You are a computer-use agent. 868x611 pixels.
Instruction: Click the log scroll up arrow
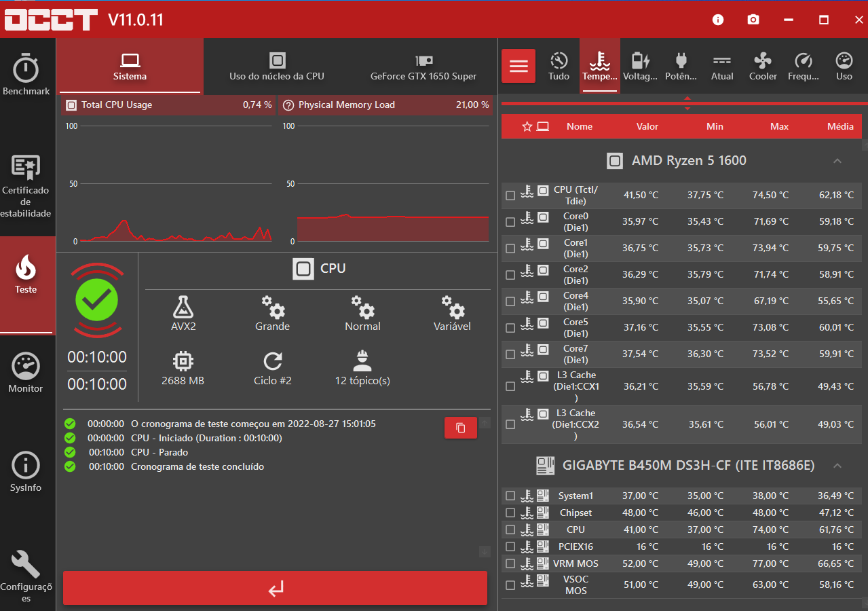[x=485, y=423]
